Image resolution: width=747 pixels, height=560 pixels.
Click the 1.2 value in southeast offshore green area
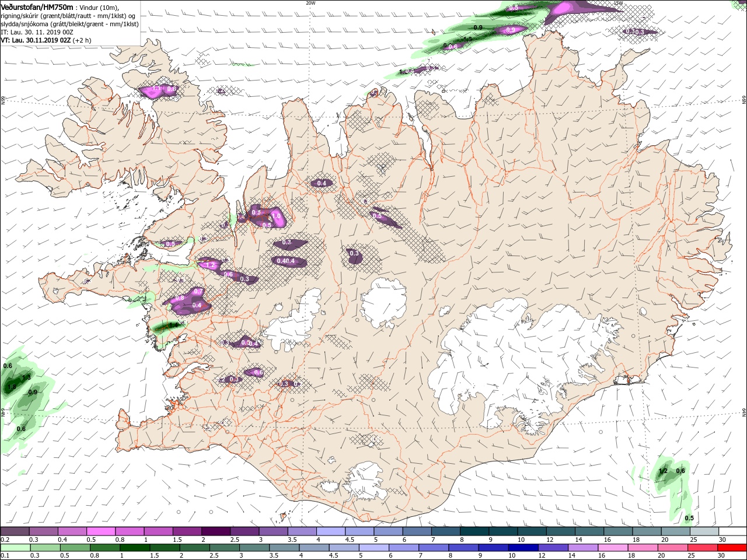coord(663,471)
